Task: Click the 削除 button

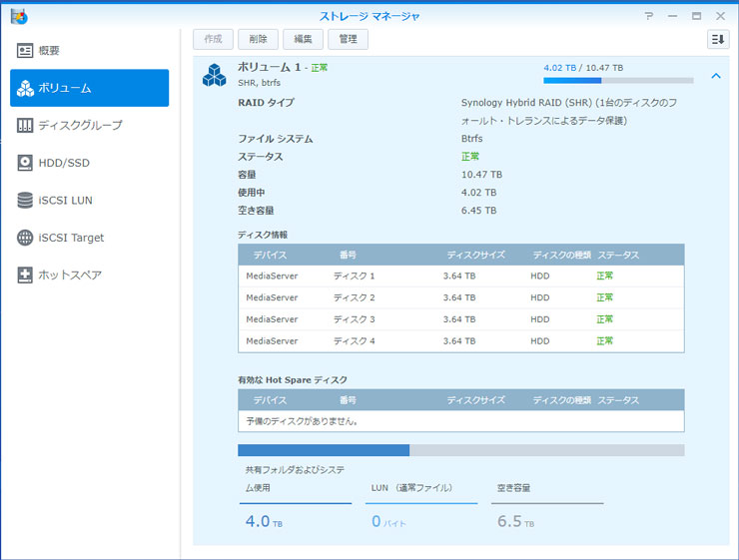Action: click(x=258, y=39)
